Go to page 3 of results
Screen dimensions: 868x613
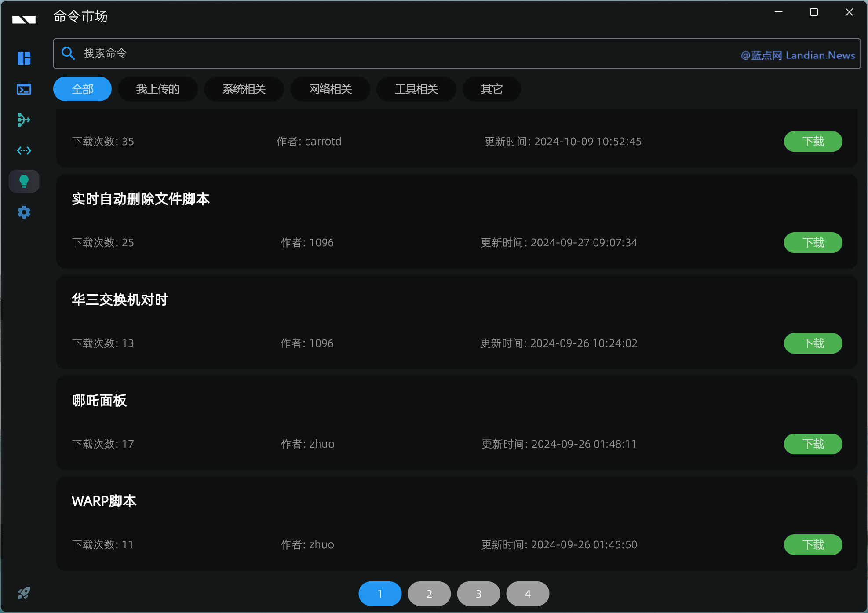point(478,594)
